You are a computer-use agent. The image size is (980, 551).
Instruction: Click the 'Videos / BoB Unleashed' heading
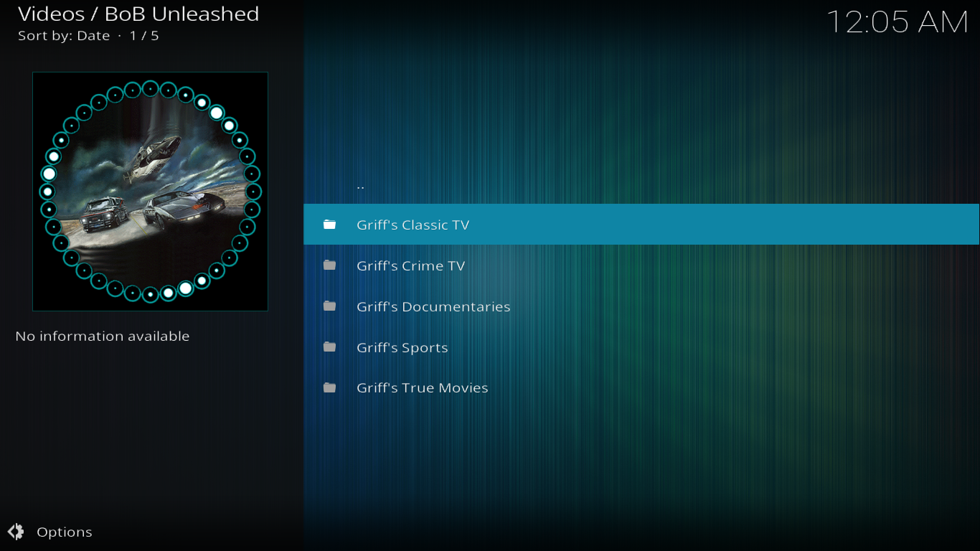point(138,14)
